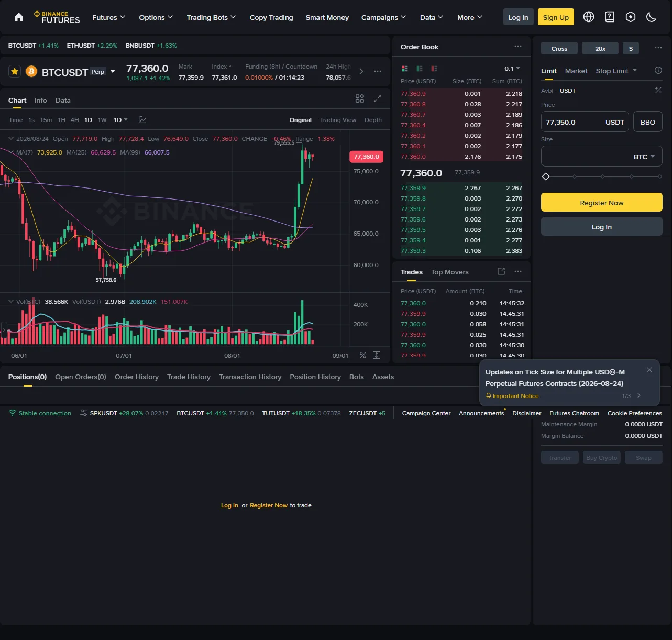Click the size slider diamond handle
672x640 pixels.
(x=546, y=176)
